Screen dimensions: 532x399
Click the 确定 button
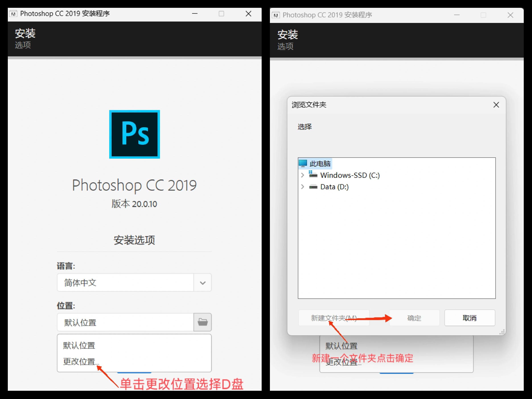414,318
